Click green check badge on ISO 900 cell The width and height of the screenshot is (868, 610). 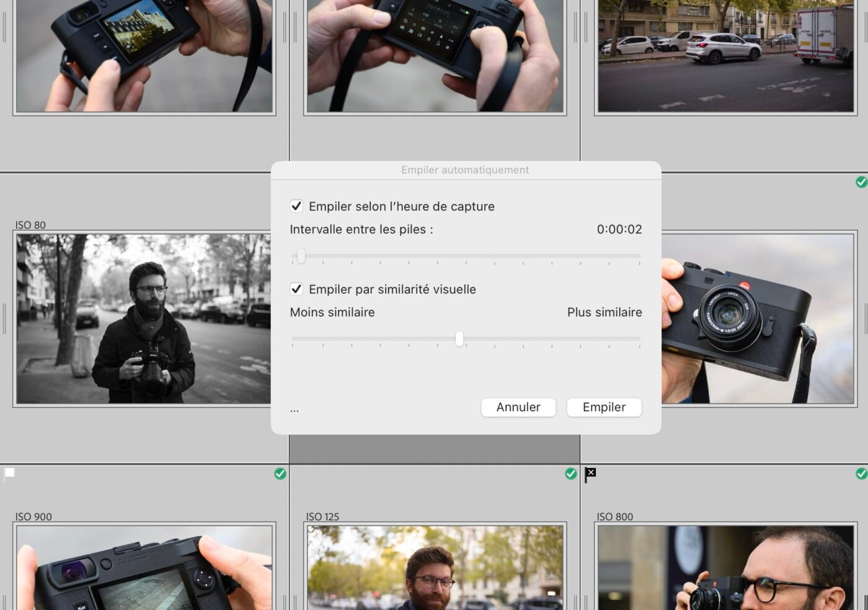click(x=280, y=474)
